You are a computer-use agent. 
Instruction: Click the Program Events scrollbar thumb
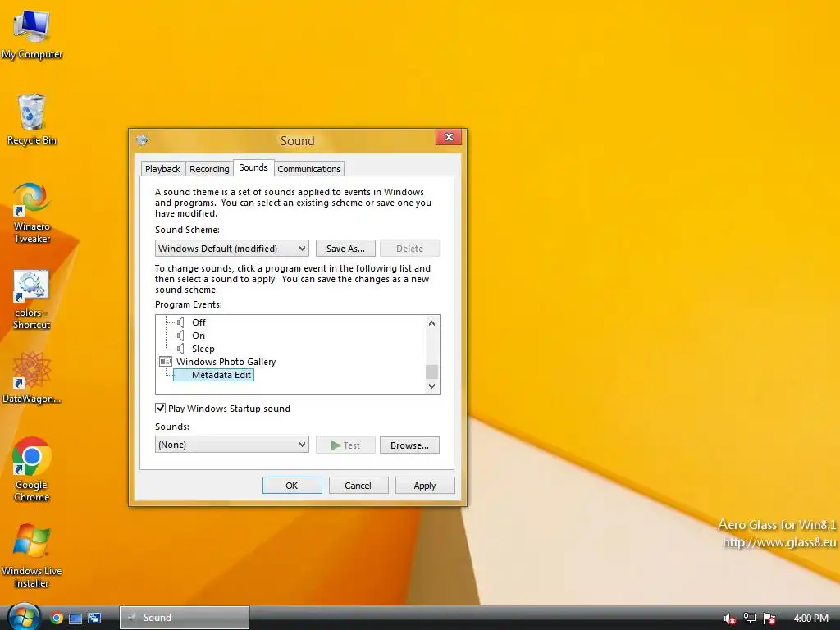431,372
